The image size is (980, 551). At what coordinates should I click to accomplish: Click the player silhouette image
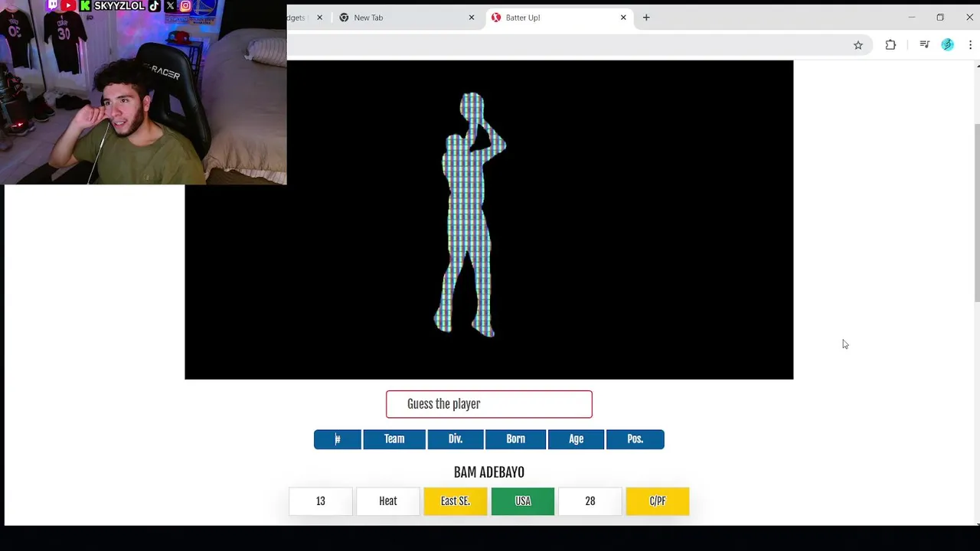click(x=471, y=214)
